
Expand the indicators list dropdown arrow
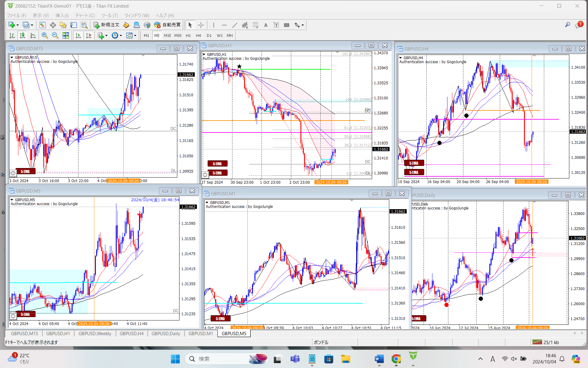point(107,36)
